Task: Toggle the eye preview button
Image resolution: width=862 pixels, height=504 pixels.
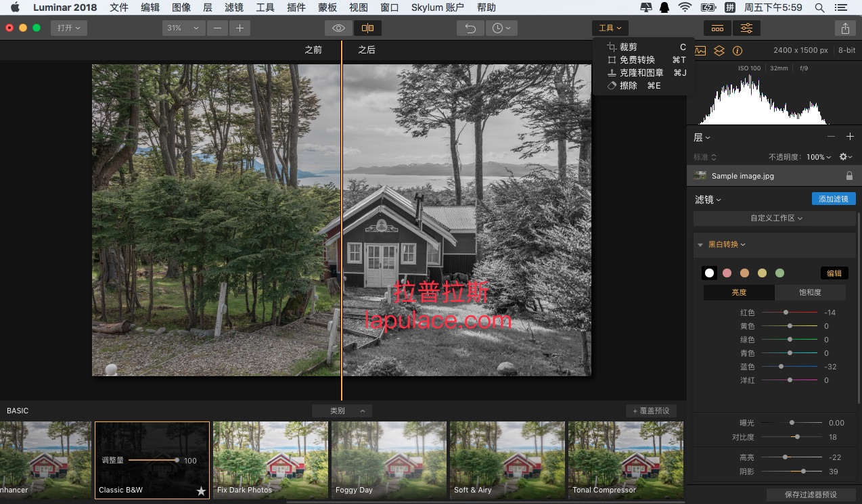Action: coord(338,28)
